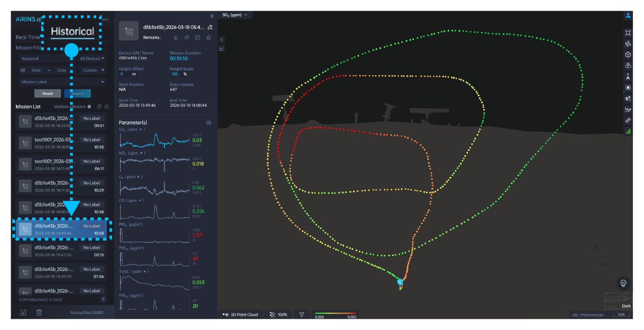Click the 100% opacity control below map
644x330 pixels.
point(279,315)
